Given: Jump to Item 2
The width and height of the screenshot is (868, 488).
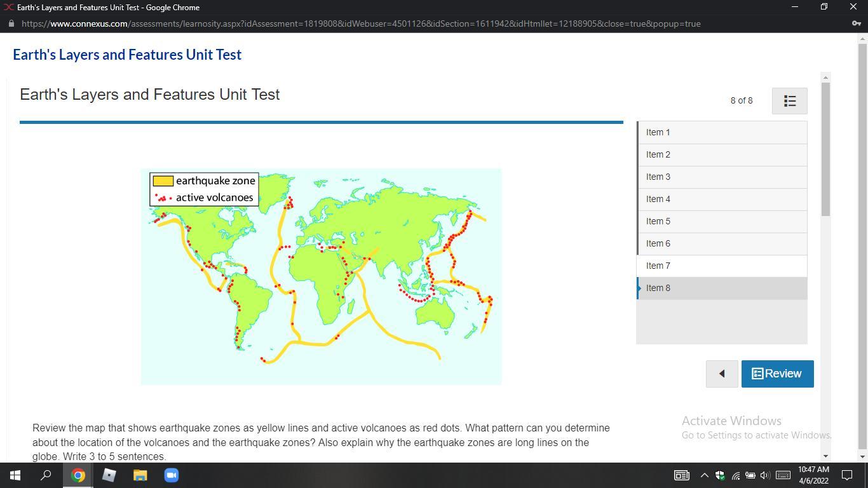Looking at the screenshot, I should [722, 154].
